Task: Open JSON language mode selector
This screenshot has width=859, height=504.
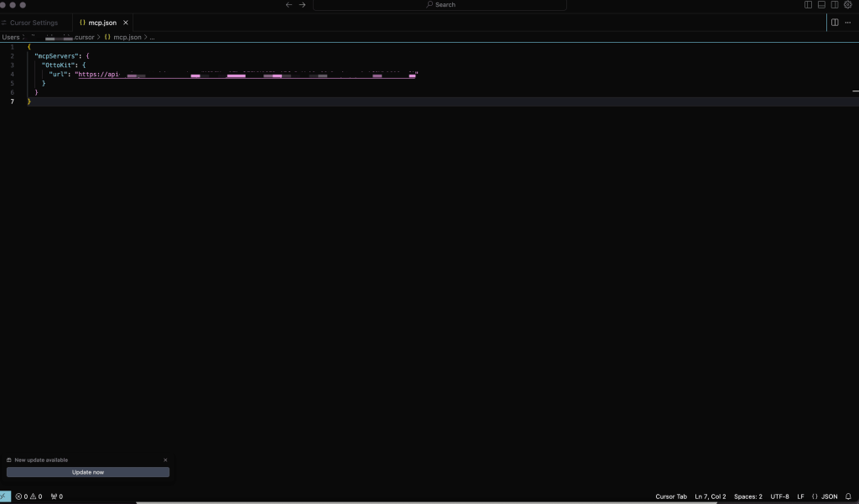Action: pyautogui.click(x=825, y=496)
